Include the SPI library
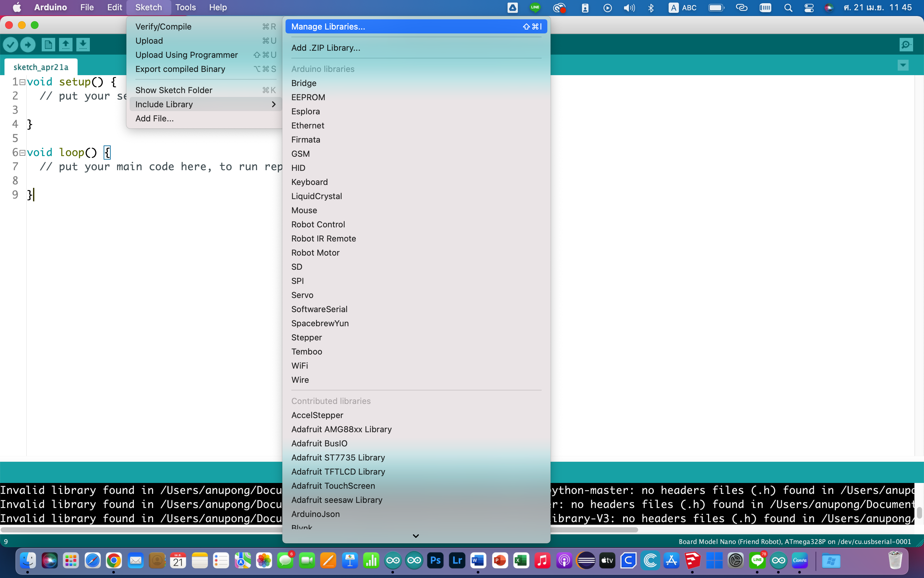The height and width of the screenshot is (578, 924). click(416, 281)
